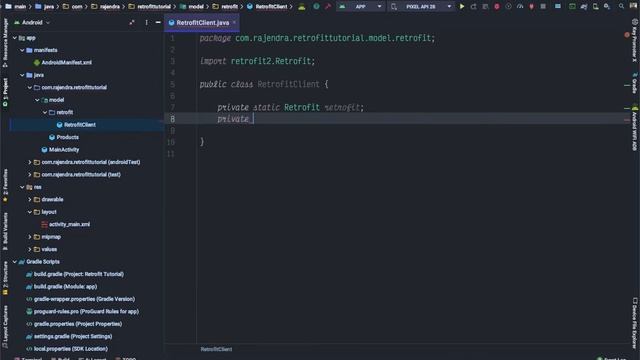Collapse the manifests folder

click(22, 50)
